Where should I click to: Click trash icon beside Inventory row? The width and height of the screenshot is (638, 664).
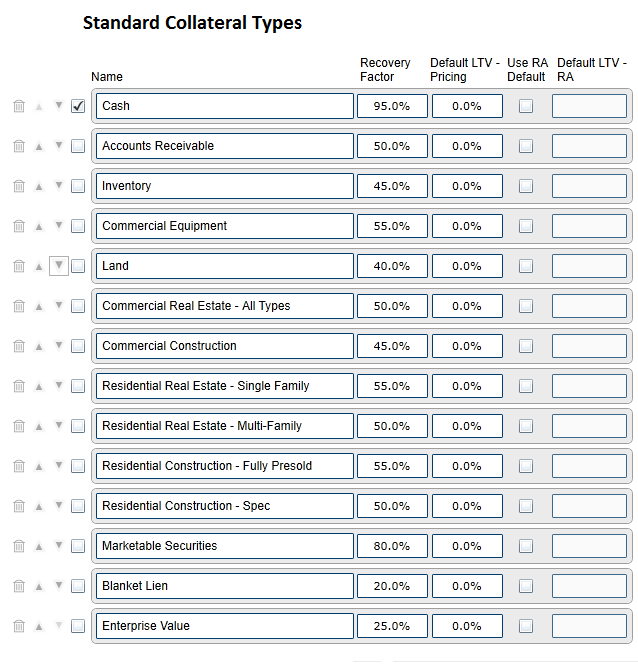(19, 186)
